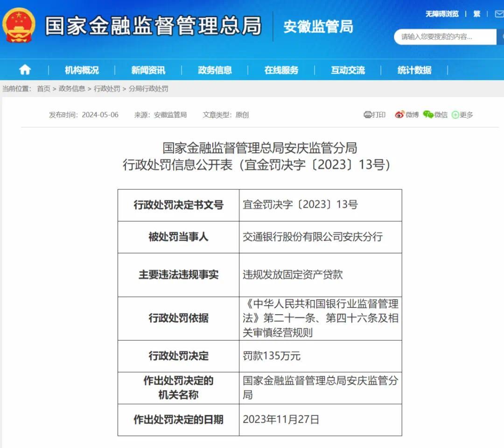Switch to traditional Chinese with 繁 toggle
Viewport: 504px width, 448px height.
(x=477, y=14)
